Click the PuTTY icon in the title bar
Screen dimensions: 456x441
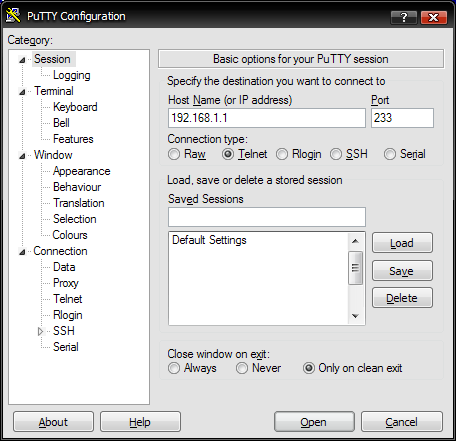click(13, 16)
